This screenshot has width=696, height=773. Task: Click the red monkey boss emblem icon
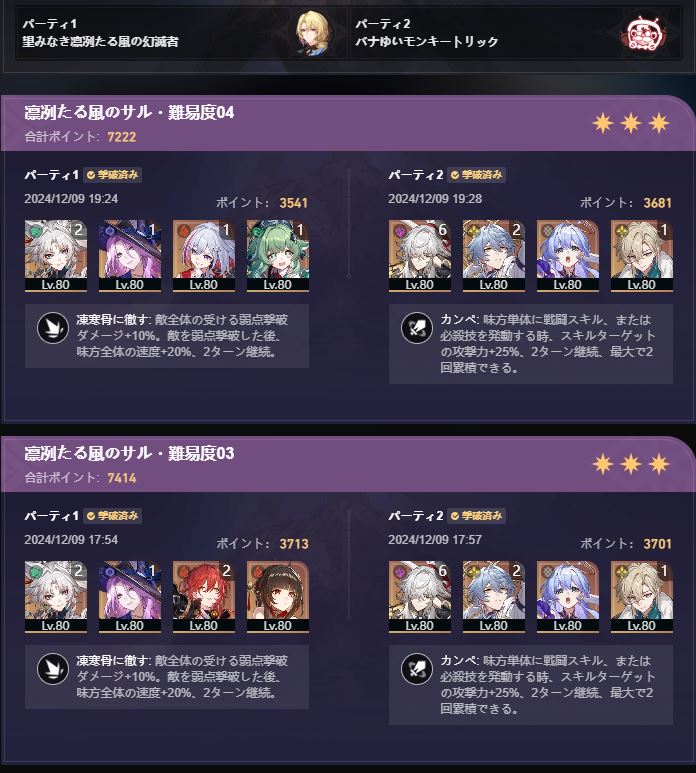642,33
